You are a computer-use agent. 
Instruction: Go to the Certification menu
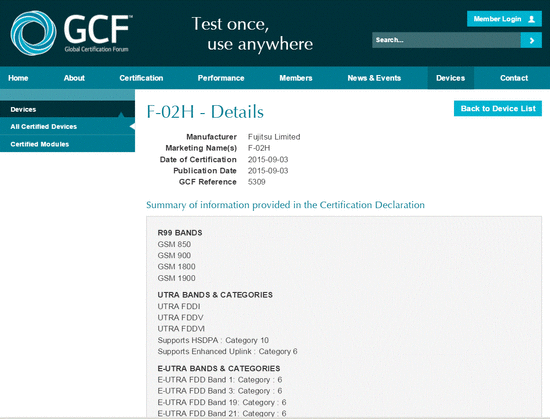pos(141,78)
